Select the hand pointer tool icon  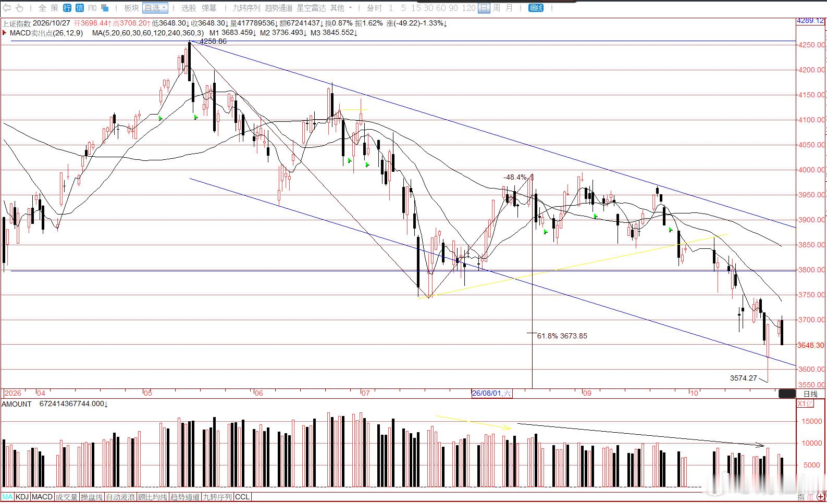(x=19, y=8)
